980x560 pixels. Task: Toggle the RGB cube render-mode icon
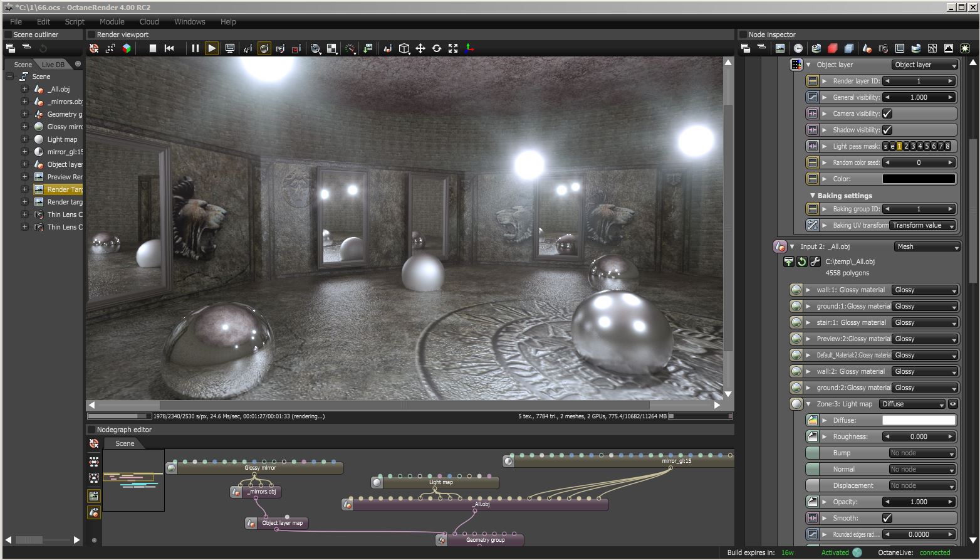[127, 48]
